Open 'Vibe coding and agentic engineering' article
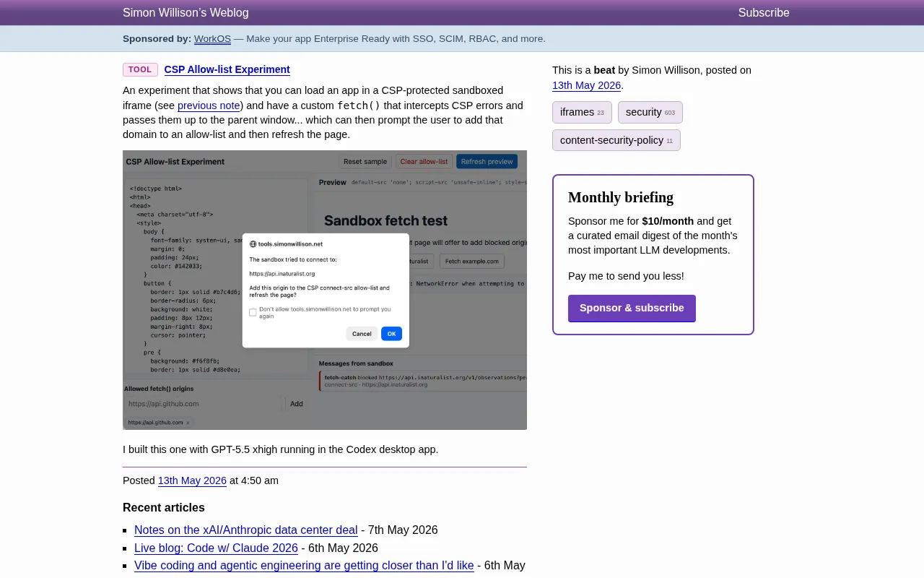 coord(304,565)
